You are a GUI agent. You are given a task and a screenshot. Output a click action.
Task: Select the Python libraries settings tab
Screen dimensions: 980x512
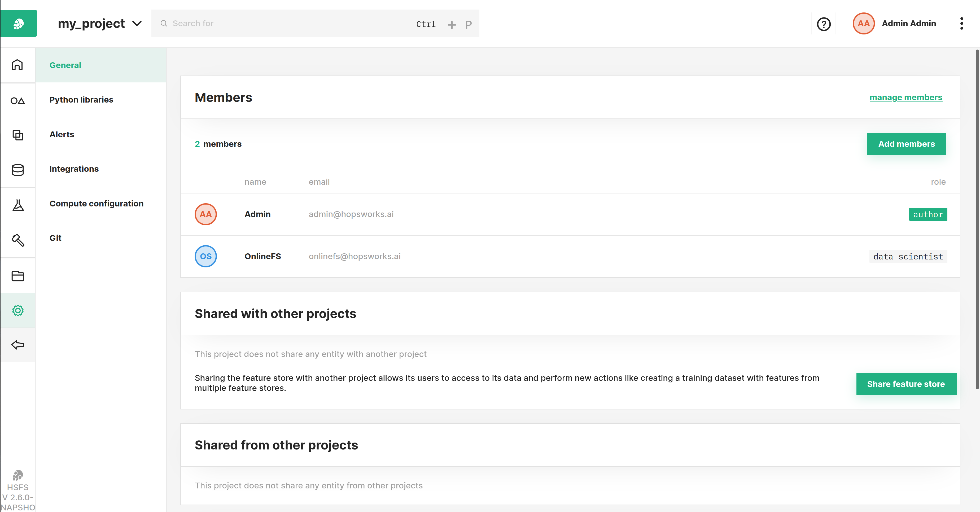pyautogui.click(x=81, y=100)
